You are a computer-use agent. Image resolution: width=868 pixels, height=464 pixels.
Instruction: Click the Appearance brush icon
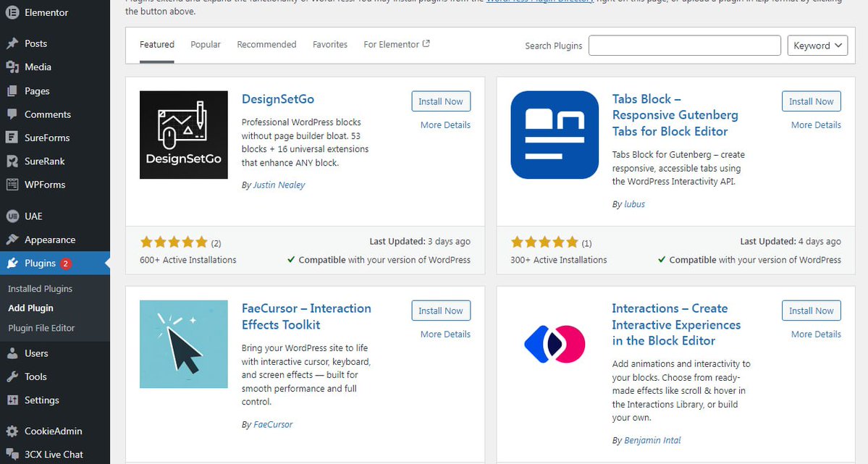pyautogui.click(x=12, y=240)
